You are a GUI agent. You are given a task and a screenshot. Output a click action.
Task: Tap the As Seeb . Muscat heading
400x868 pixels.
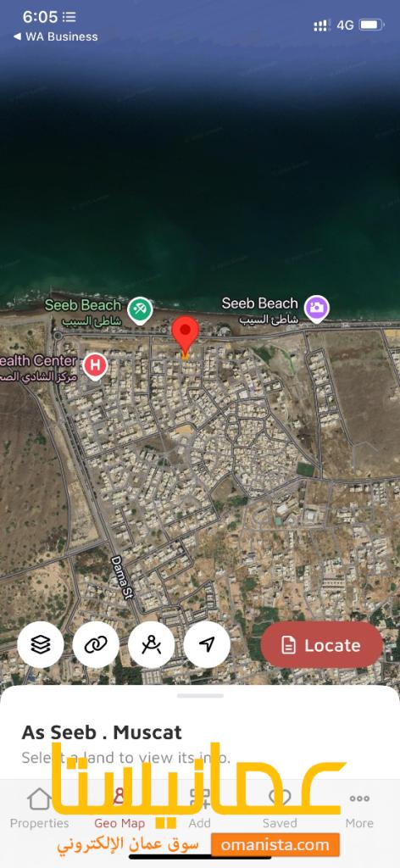click(x=101, y=732)
